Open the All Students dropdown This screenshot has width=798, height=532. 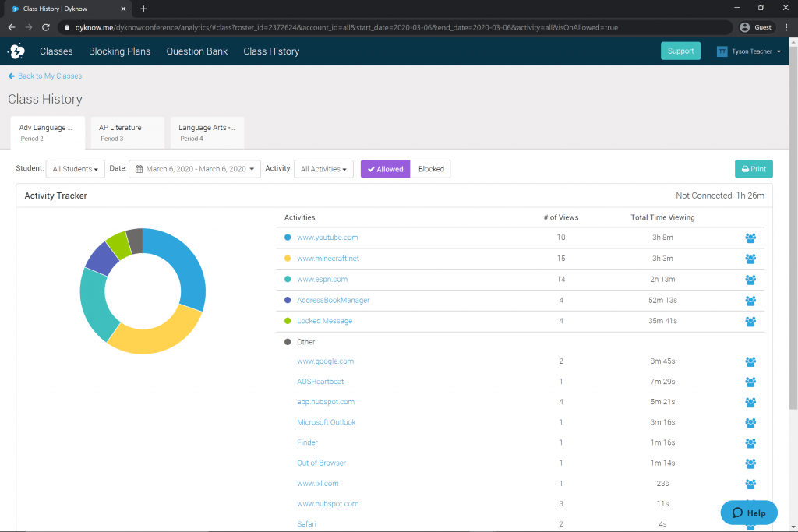pyautogui.click(x=75, y=168)
